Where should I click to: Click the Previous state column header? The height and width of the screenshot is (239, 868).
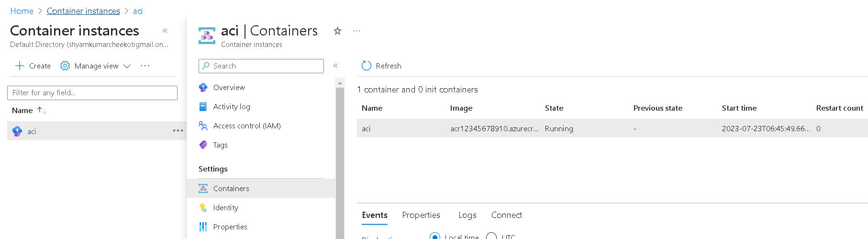[658, 108]
